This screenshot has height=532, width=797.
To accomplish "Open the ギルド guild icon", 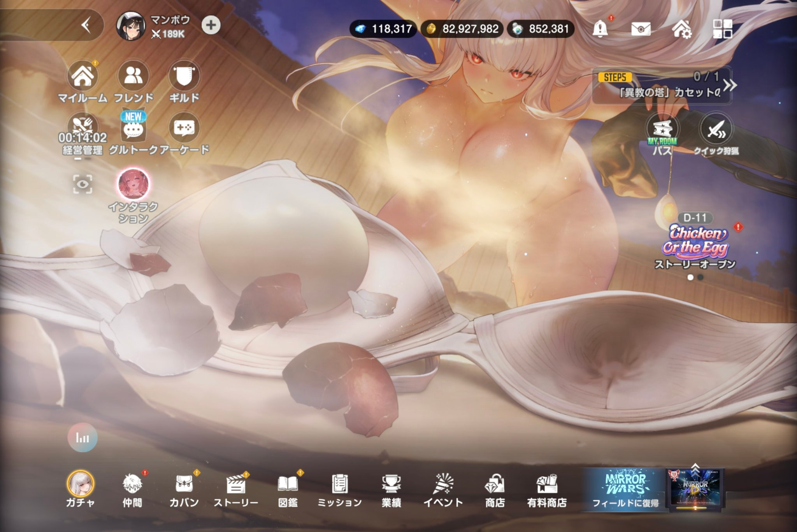I will pos(184,76).
